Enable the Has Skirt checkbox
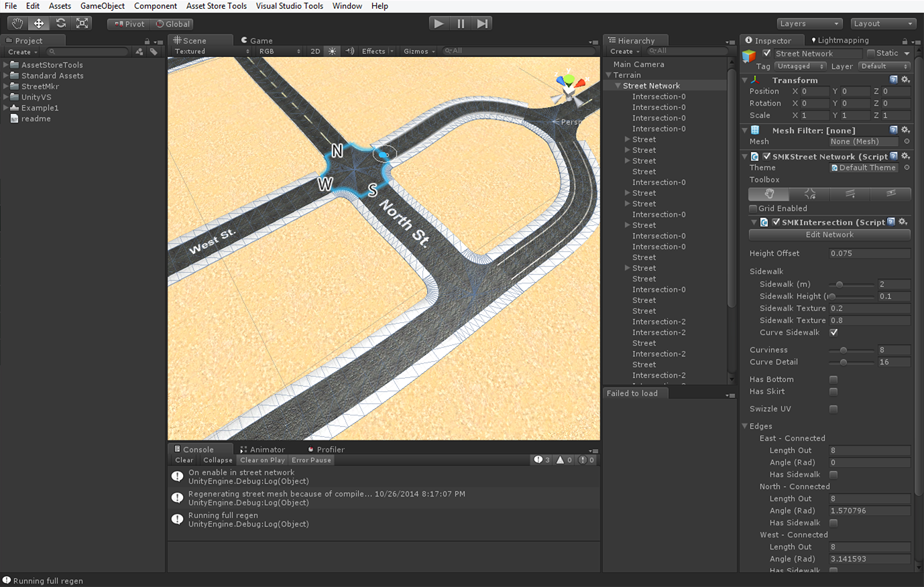The image size is (924, 587). pyautogui.click(x=833, y=391)
